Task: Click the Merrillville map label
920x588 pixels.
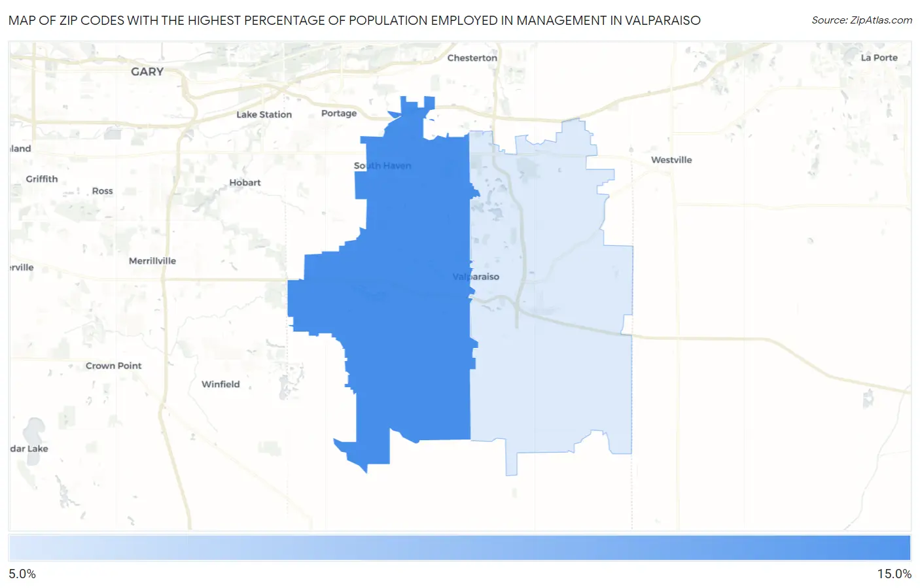Action: (x=152, y=261)
